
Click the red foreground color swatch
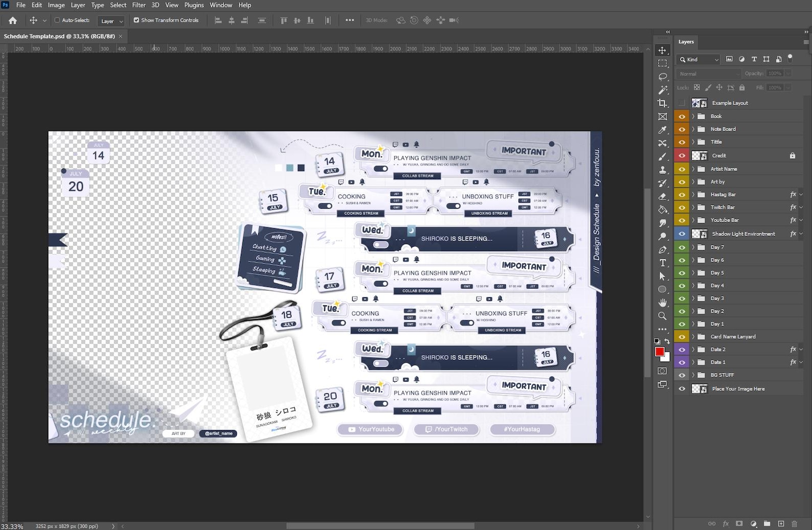(x=660, y=351)
